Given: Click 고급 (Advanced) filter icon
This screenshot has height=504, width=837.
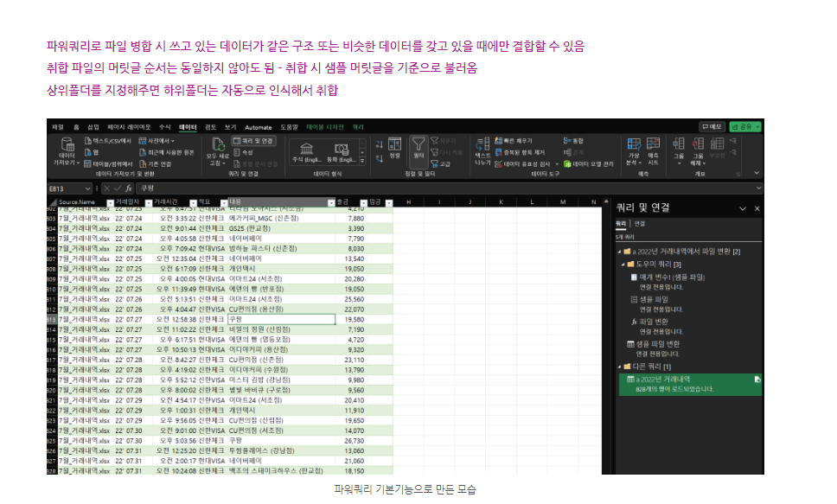Looking at the screenshot, I should tap(435, 164).
